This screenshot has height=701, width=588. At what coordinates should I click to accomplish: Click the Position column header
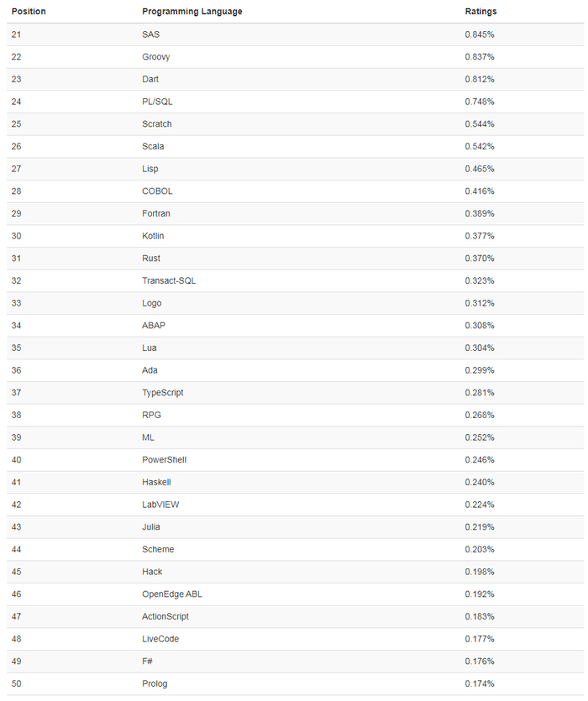29,12
